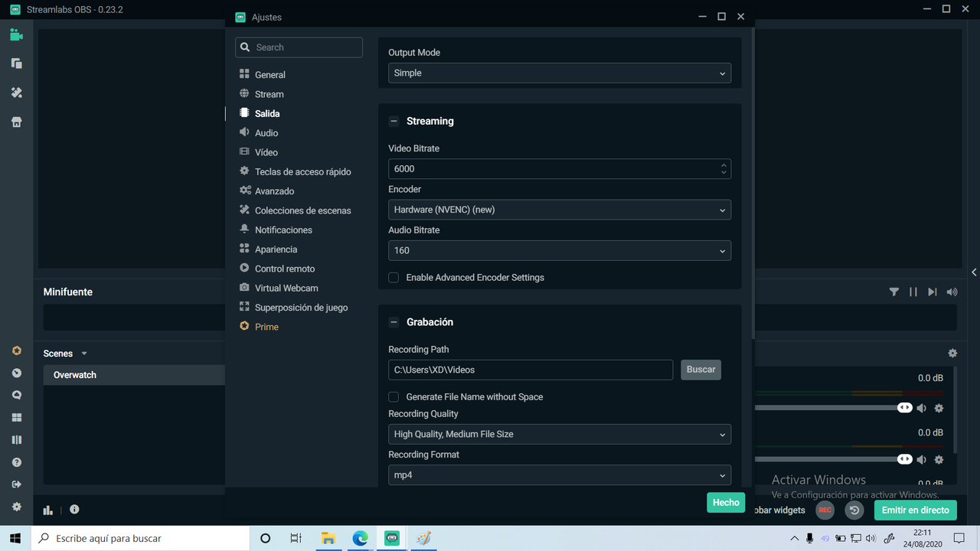980x551 pixels.
Task: Open the App Store icon in sidebar
Action: 16,122
